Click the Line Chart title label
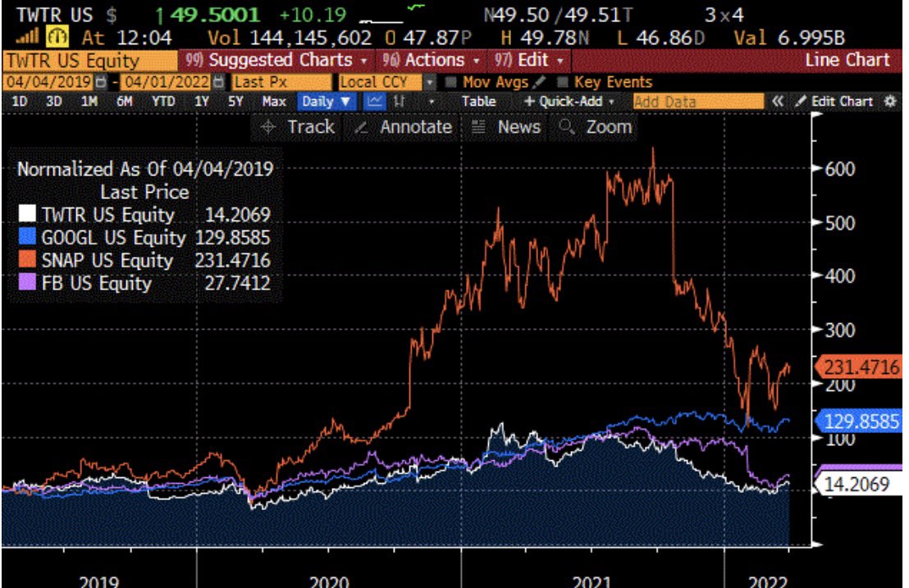Viewport: 909px width, 588px height. [x=847, y=60]
